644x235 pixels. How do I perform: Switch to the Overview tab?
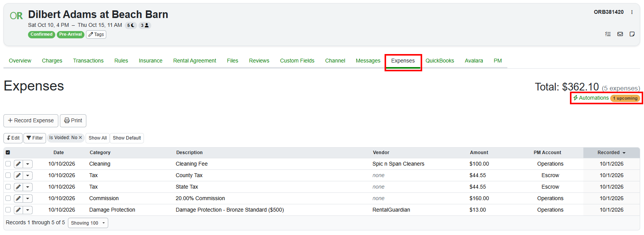click(x=20, y=61)
